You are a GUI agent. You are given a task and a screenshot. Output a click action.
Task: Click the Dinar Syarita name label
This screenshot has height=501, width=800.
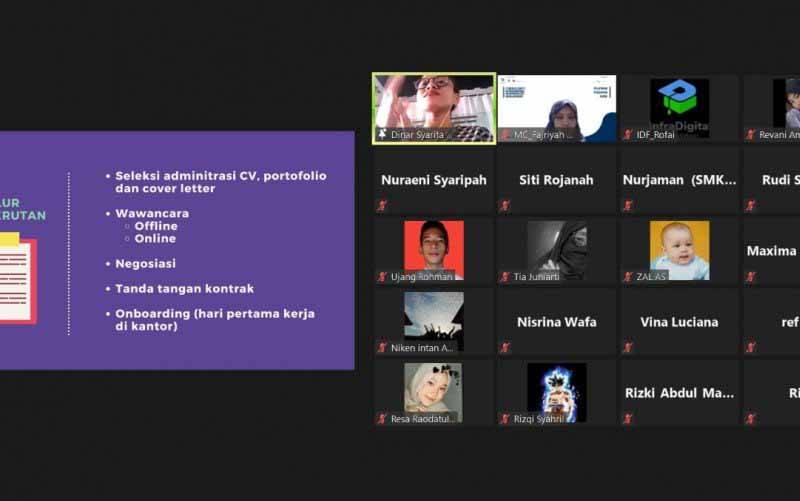pyautogui.click(x=417, y=135)
